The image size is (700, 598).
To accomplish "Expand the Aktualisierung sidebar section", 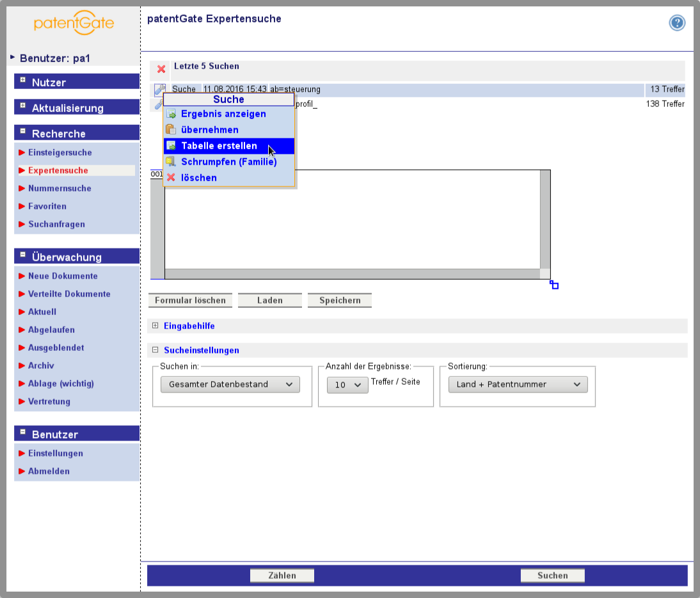I will click(23, 106).
